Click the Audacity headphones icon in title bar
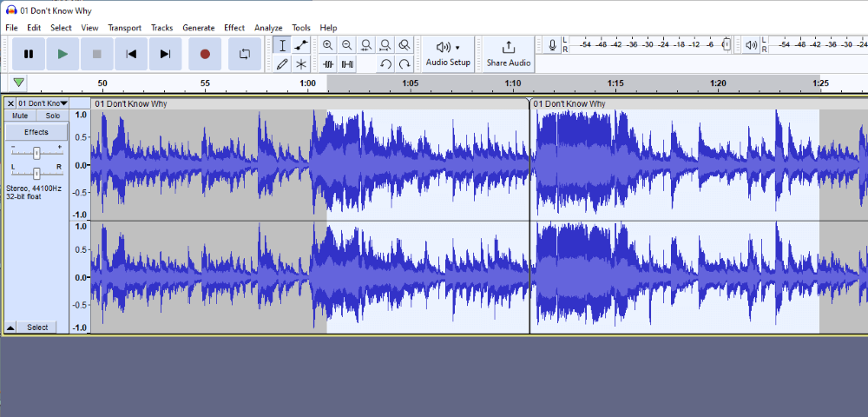 click(11, 10)
